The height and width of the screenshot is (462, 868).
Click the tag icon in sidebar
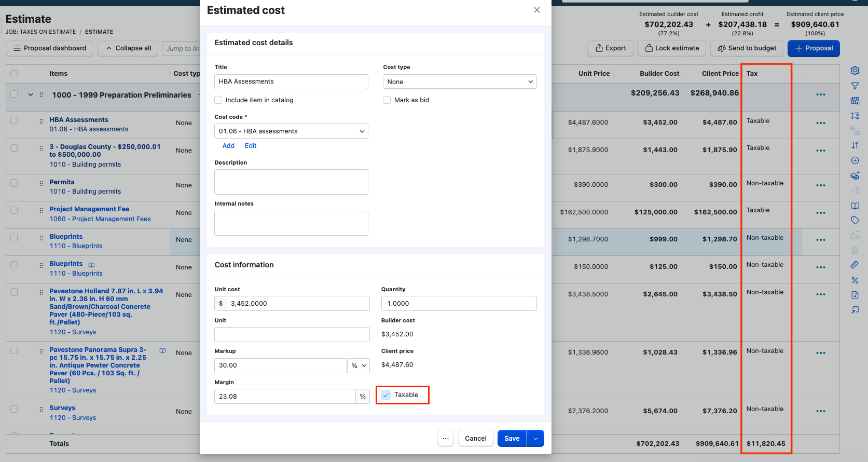[x=855, y=220]
